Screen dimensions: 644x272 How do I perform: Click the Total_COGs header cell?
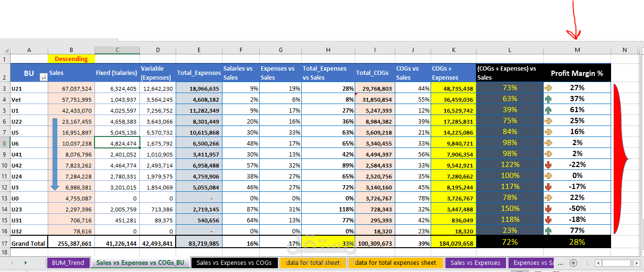click(375, 73)
